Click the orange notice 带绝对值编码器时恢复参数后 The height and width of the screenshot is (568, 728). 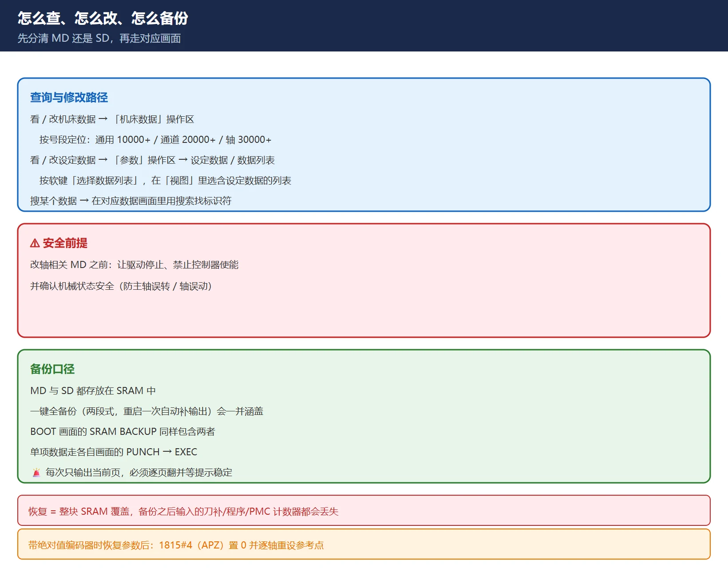pos(364,544)
